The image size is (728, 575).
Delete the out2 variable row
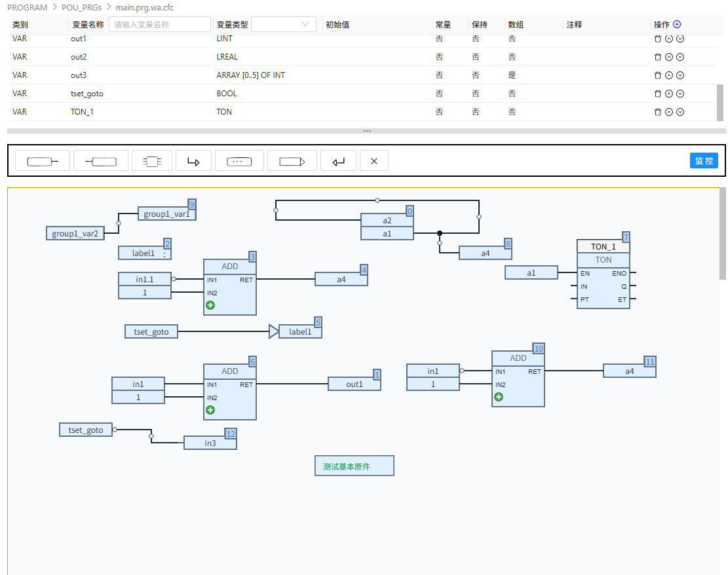coord(657,57)
